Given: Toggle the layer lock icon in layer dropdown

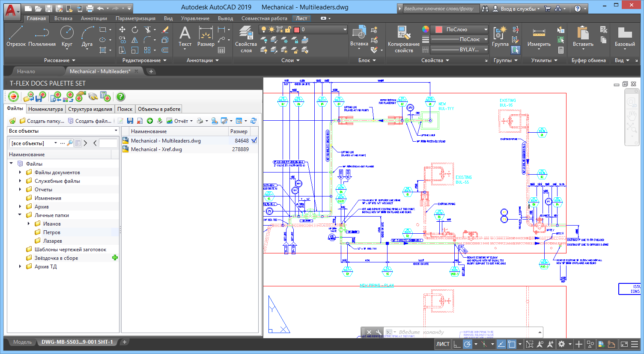Looking at the screenshot, I should coord(288,30).
